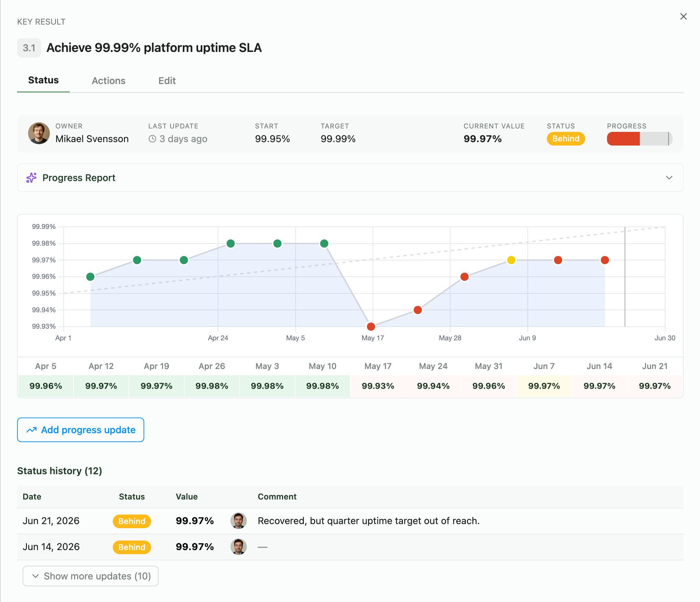700x602 pixels.
Task: Click the yellow Jun 7 cell 99.97%
Action: (544, 386)
